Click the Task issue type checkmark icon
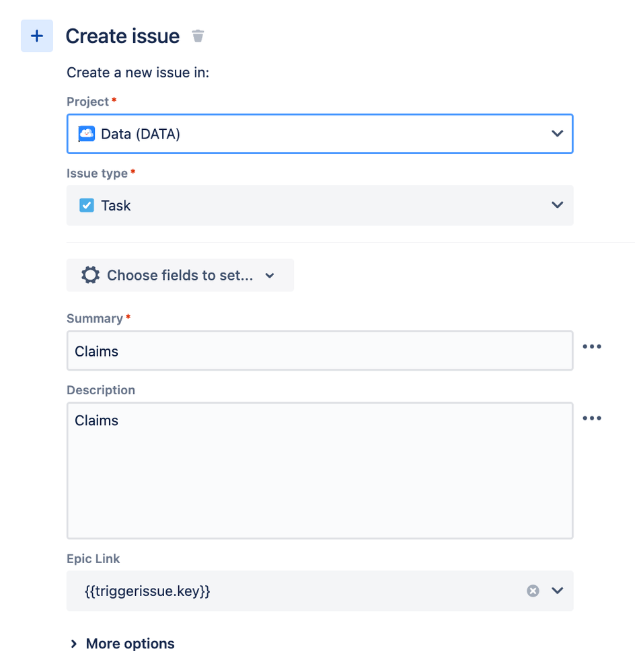The width and height of the screenshot is (635, 672). point(87,205)
